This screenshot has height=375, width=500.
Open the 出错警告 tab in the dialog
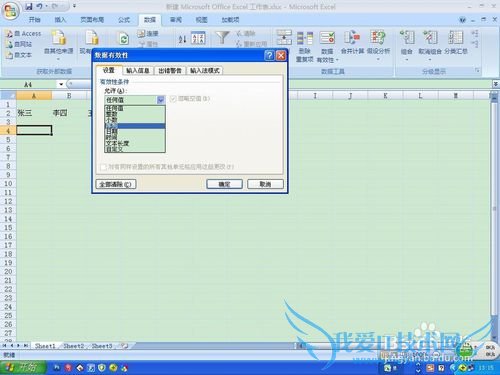(x=170, y=71)
